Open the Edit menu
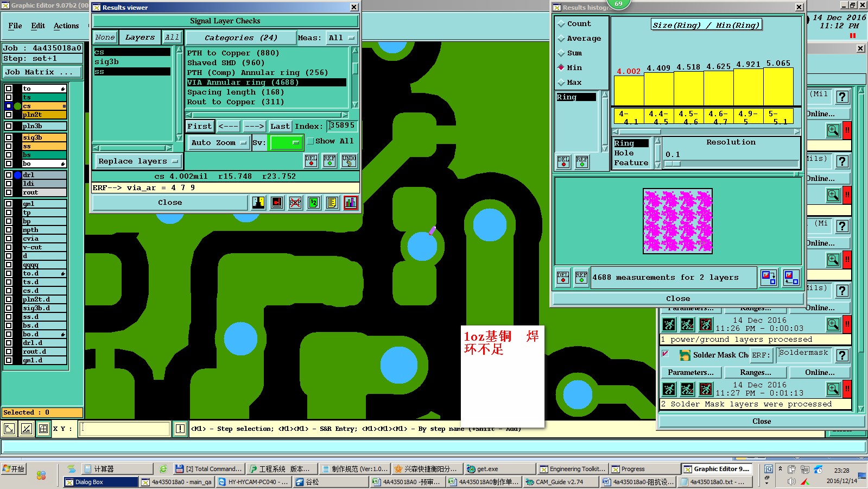The width and height of the screenshot is (868, 489). 38,26
